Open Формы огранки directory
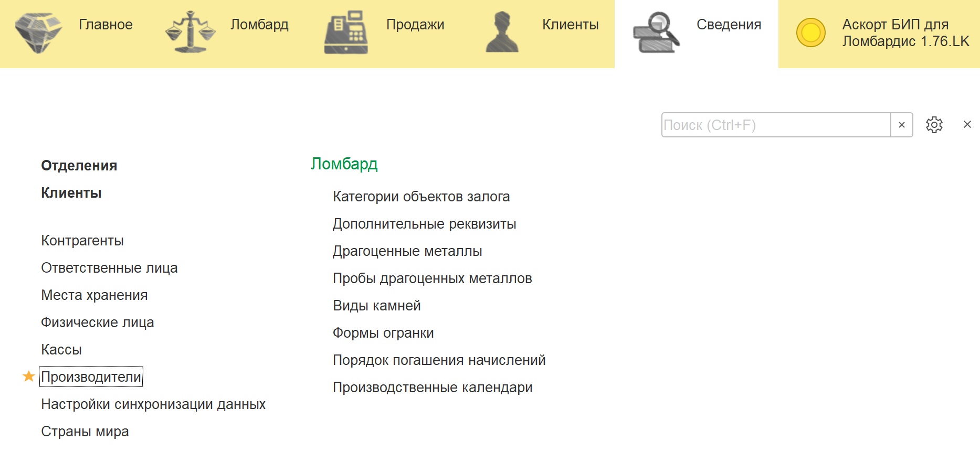Viewport: 980px width, 452px height. [383, 333]
